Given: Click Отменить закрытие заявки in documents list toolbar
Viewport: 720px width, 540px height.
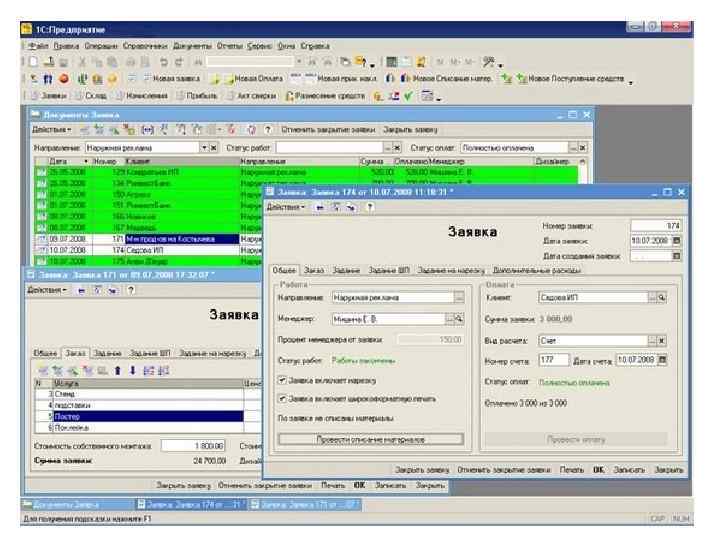Looking at the screenshot, I should 328,130.
